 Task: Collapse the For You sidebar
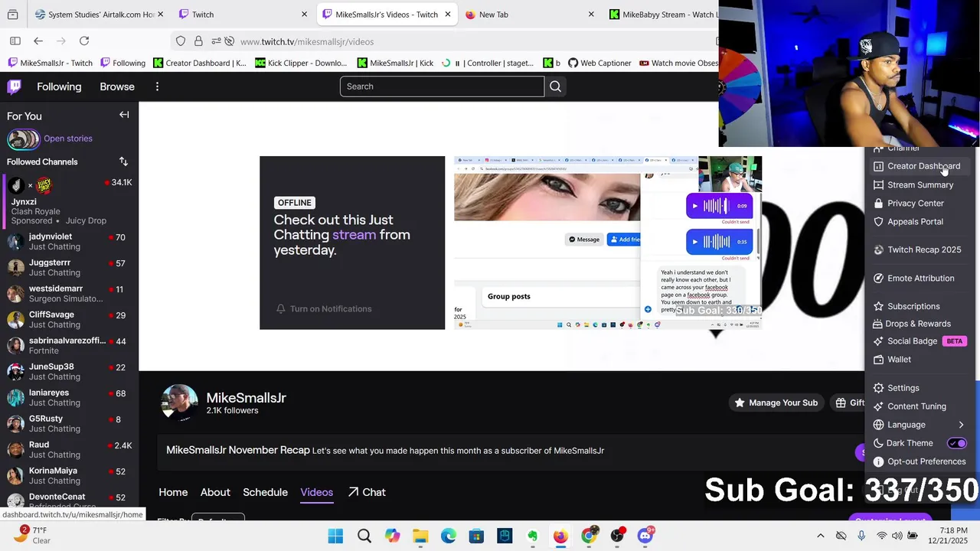click(x=124, y=115)
